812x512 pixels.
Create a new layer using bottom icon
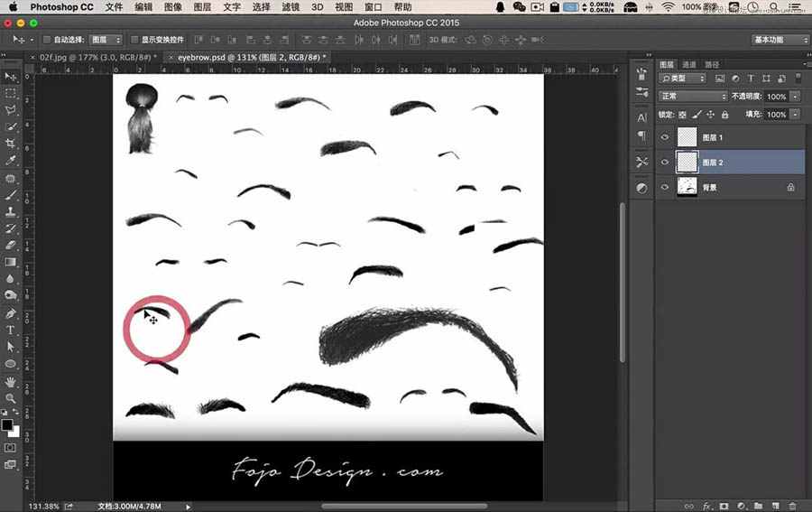[775, 506]
